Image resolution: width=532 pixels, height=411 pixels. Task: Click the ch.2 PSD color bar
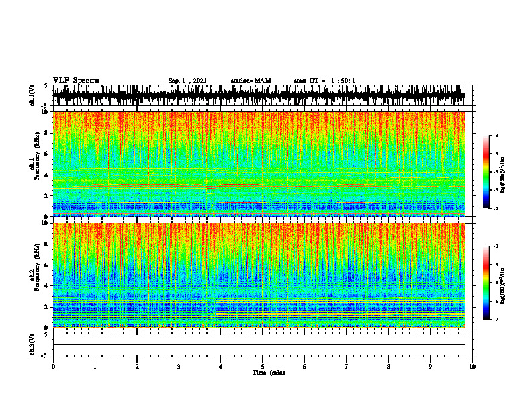tap(486, 283)
